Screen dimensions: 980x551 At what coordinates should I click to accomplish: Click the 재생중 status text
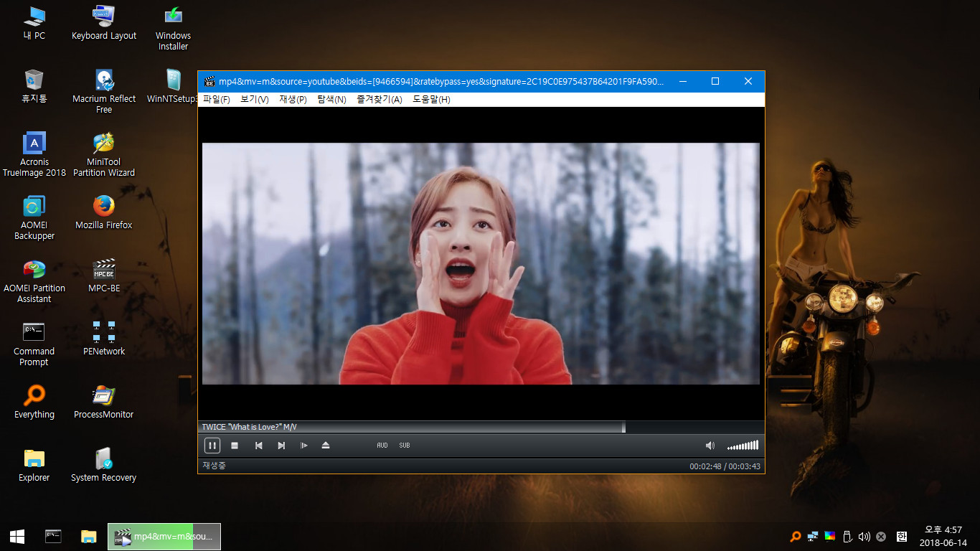click(214, 466)
